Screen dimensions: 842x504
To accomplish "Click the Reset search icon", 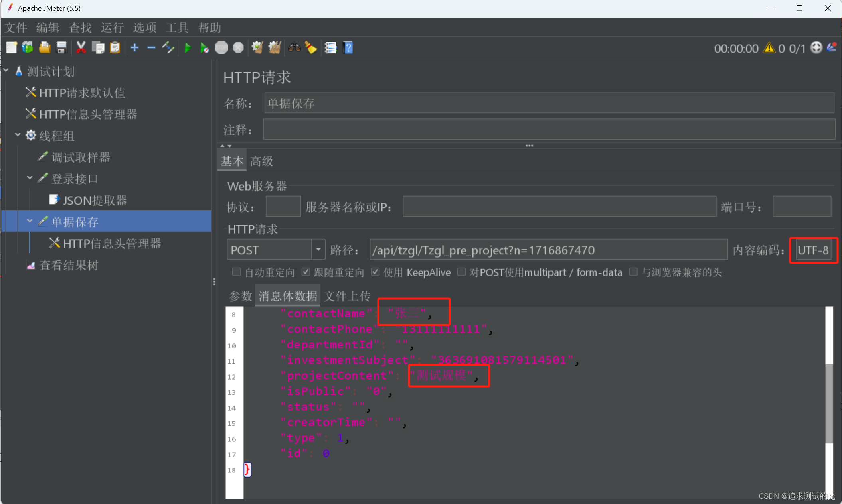I will coord(311,48).
